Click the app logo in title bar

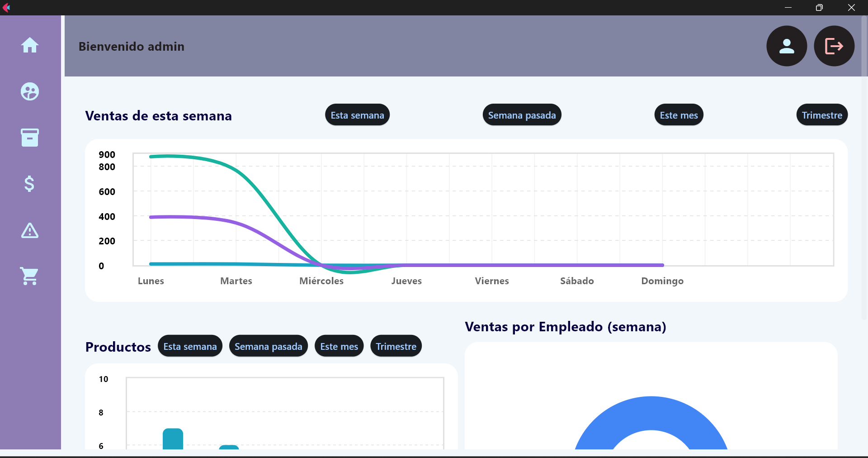[6, 7]
